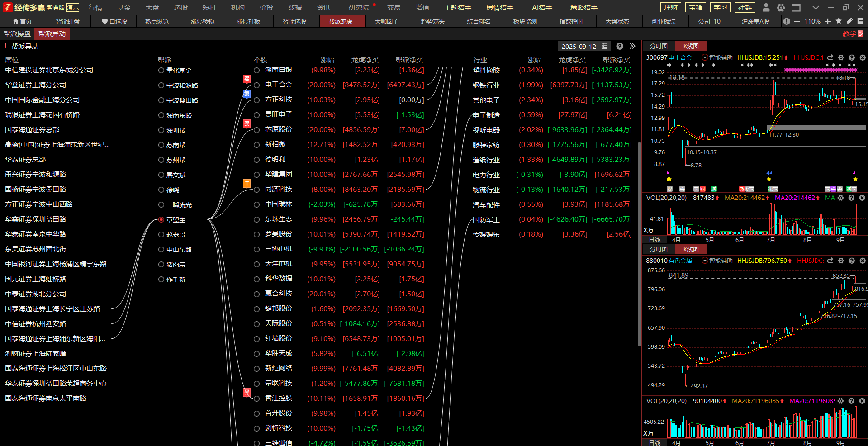The width and height of the screenshot is (868, 446).
Task: Open the 教学 tutorial icon
Action: (x=860, y=34)
